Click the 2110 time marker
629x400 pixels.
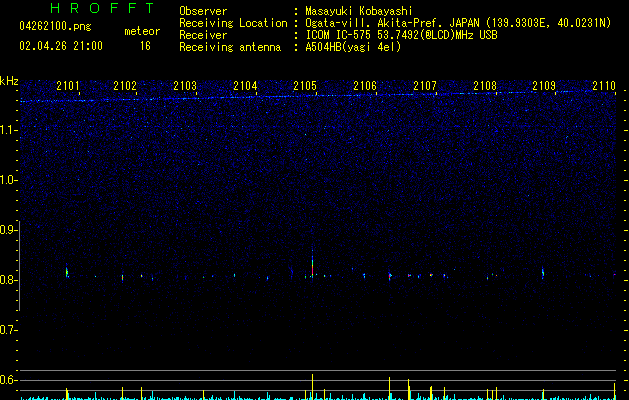point(604,86)
